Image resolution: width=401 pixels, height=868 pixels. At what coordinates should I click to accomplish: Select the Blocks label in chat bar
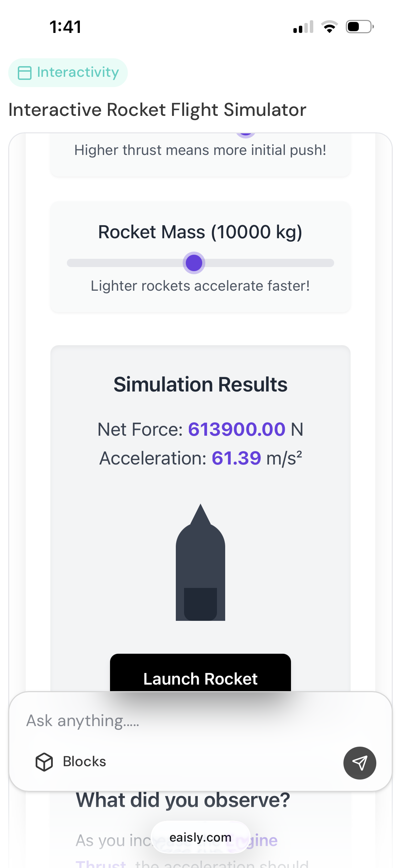click(84, 762)
